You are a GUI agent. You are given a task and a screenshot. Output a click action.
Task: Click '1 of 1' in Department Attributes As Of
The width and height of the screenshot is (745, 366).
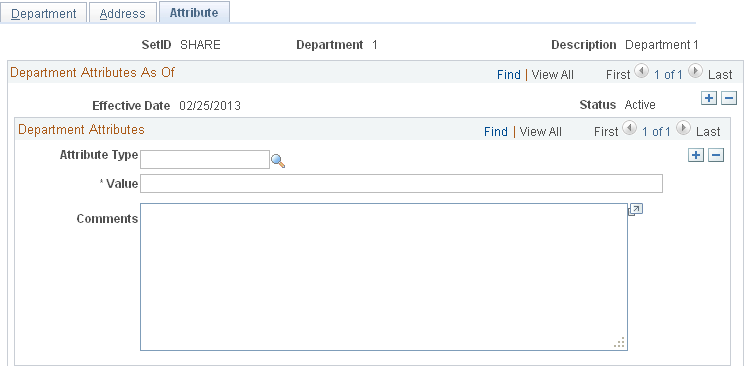[668, 75]
